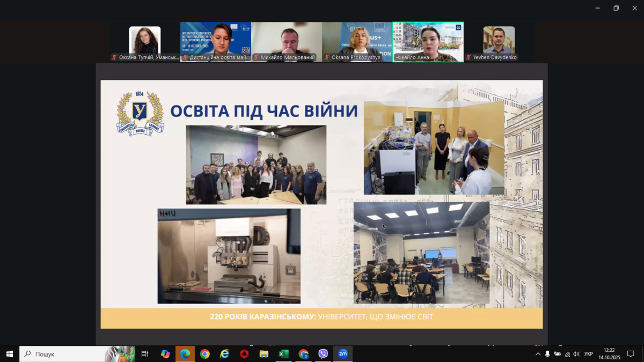Open the clock and calendar flyout
644x362 pixels.
[609, 354]
